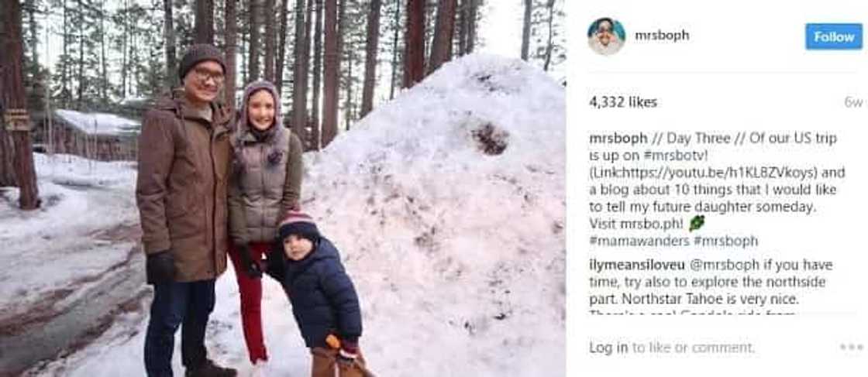Open the mrsboph username in the post header
868x377 pixels.
click(662, 36)
